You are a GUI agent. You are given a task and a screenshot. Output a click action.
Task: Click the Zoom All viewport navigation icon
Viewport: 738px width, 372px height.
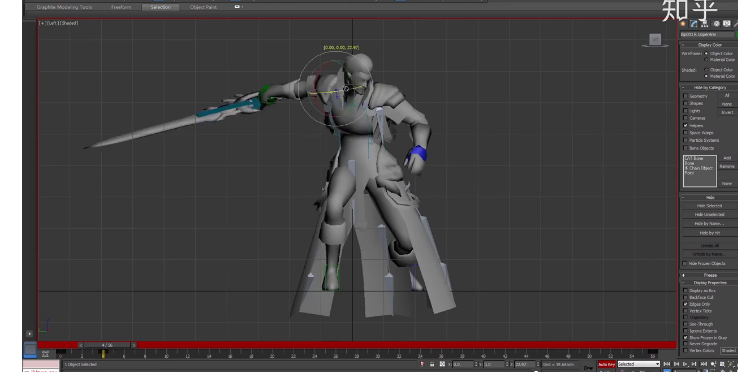(x=722, y=364)
